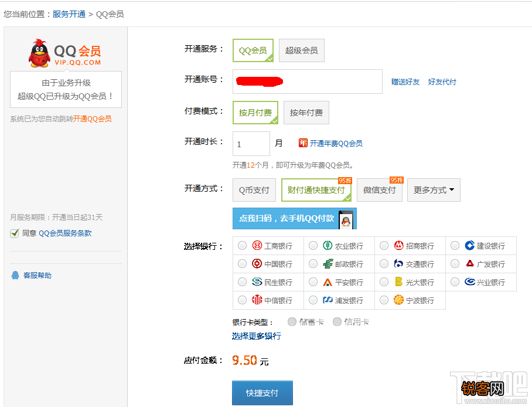Select 浦发银行 radio button
Image resolution: width=532 pixels, height=407 pixels.
(313, 300)
